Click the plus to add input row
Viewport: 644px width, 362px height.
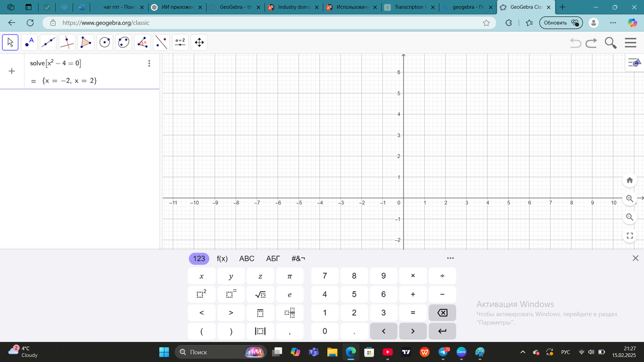pos(12,72)
